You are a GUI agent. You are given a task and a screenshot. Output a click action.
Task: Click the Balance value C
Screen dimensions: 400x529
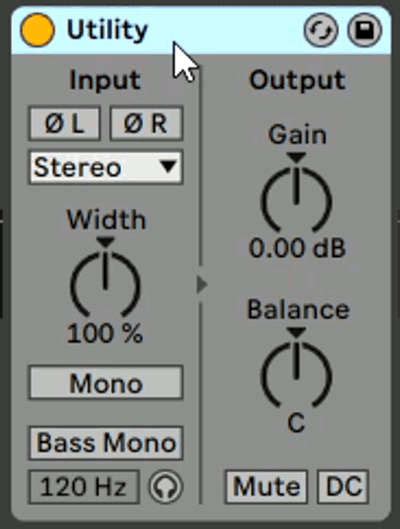click(x=296, y=423)
